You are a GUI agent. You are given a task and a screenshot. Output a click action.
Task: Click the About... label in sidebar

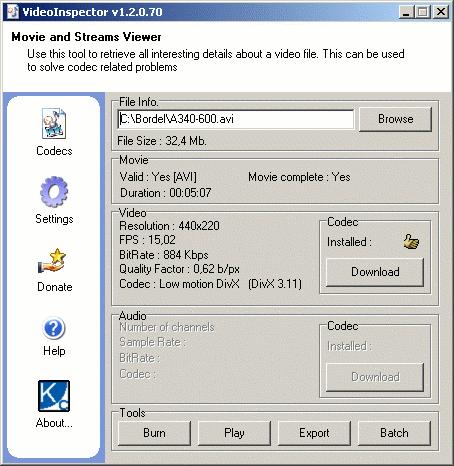click(54, 423)
